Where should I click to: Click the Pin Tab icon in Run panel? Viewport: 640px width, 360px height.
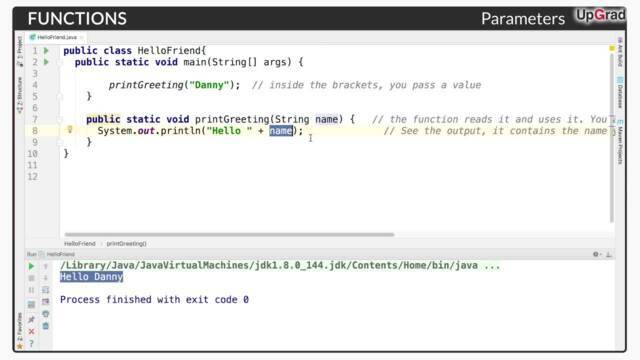(31, 319)
